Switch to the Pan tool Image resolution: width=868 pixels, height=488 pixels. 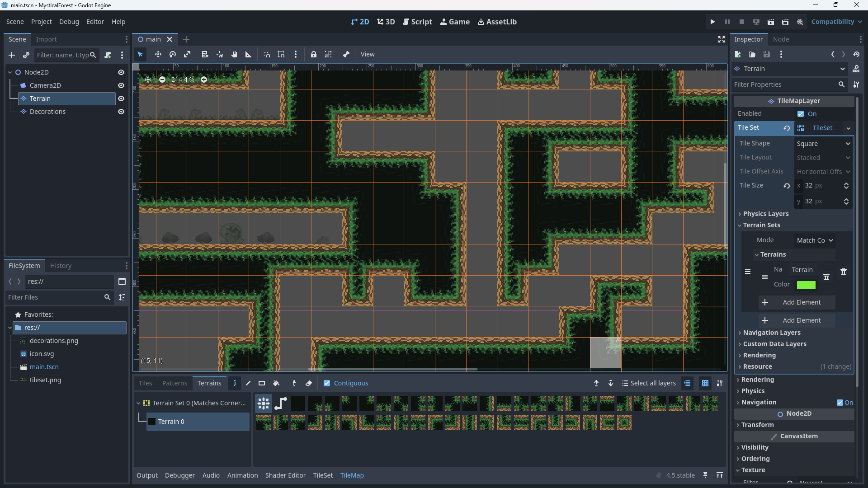(x=234, y=54)
